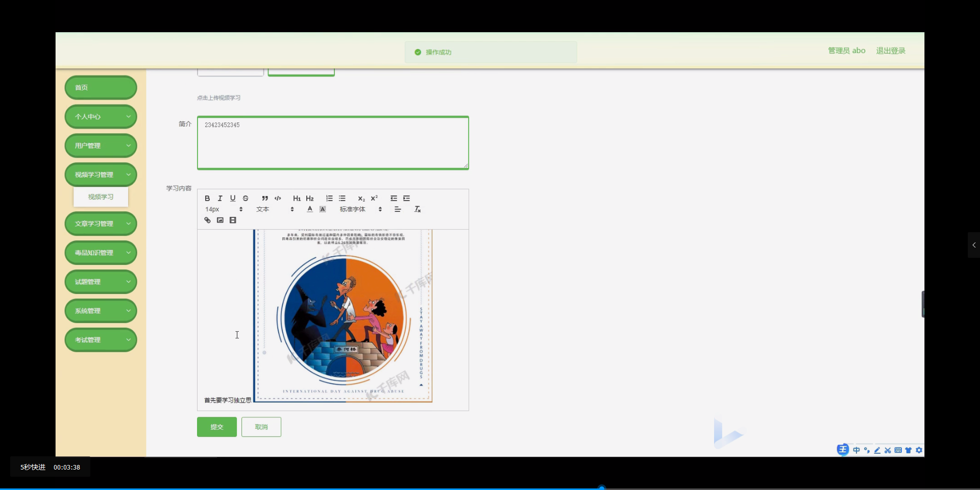Screen dimensions: 980x490
Task: Open the IME settings gear
Action: point(919,450)
